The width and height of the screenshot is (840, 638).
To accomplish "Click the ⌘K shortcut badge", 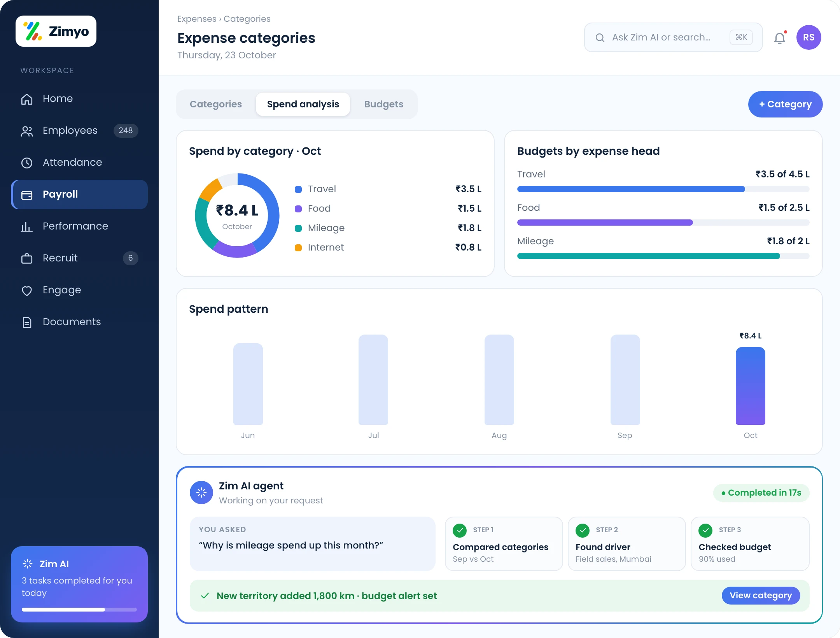I will [x=741, y=37].
